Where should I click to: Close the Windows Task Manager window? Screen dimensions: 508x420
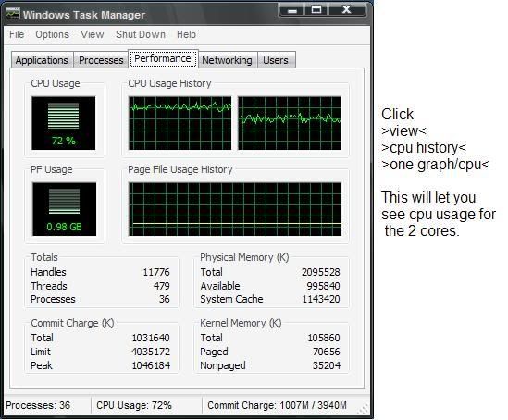pyautogui.click(x=347, y=10)
